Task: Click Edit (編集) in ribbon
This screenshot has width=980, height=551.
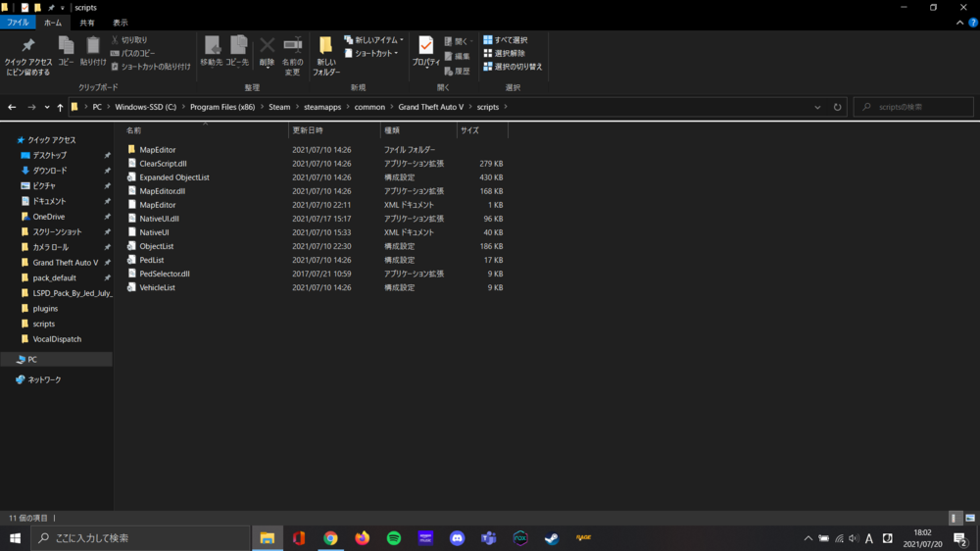Action: click(457, 56)
